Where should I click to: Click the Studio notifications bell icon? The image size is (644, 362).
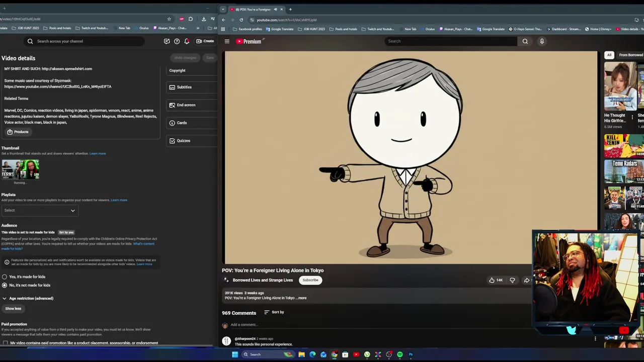point(187,41)
